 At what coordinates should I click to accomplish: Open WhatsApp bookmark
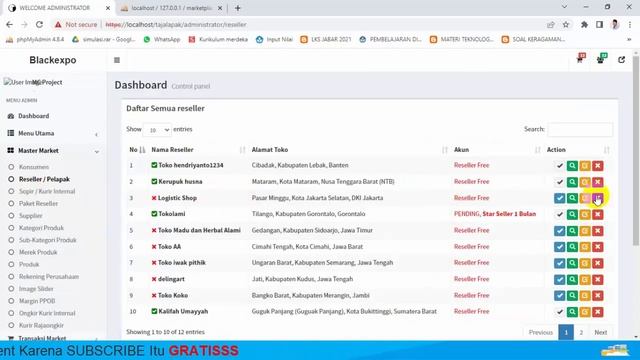click(x=162, y=40)
